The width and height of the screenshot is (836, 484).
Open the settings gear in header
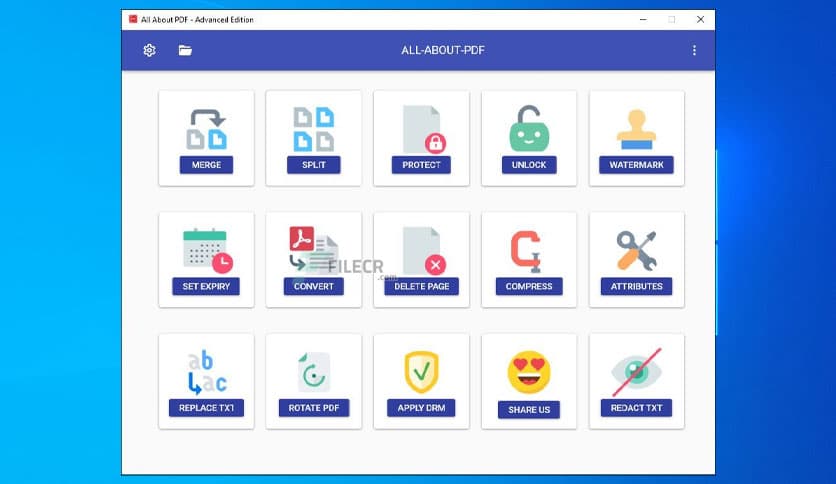coord(150,50)
